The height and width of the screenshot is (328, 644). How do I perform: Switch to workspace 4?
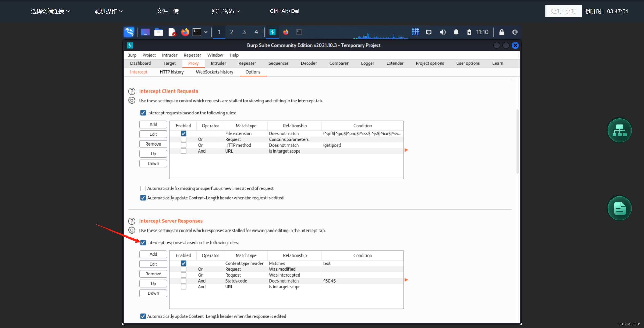point(256,32)
